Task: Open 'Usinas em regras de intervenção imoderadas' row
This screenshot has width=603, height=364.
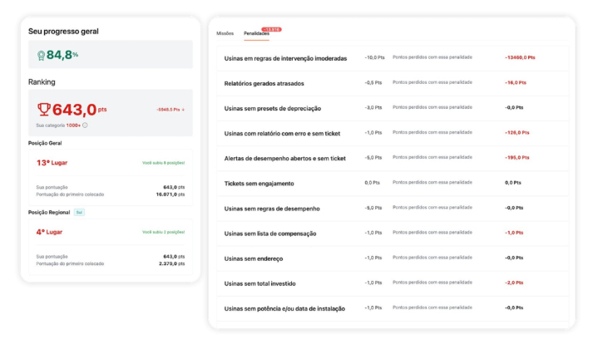Action: pyautogui.click(x=285, y=58)
